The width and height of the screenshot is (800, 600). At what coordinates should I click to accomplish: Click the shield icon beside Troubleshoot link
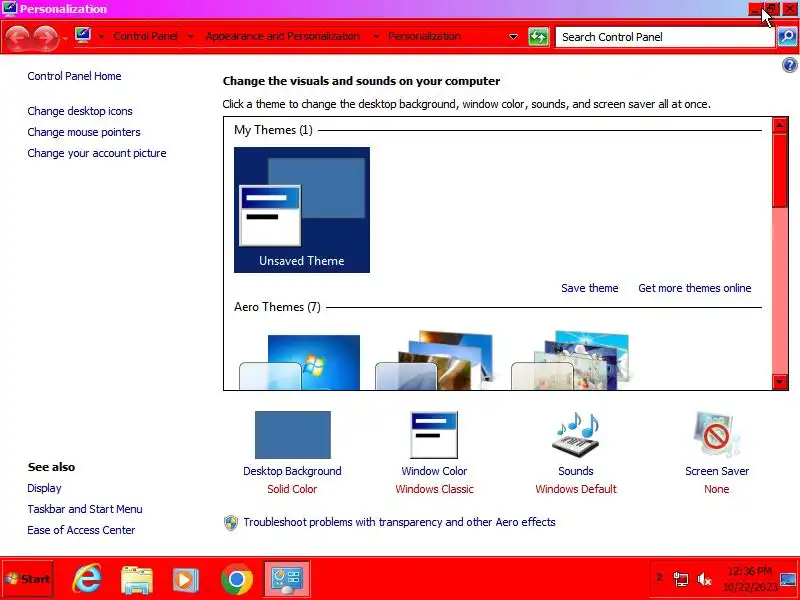pos(231,522)
